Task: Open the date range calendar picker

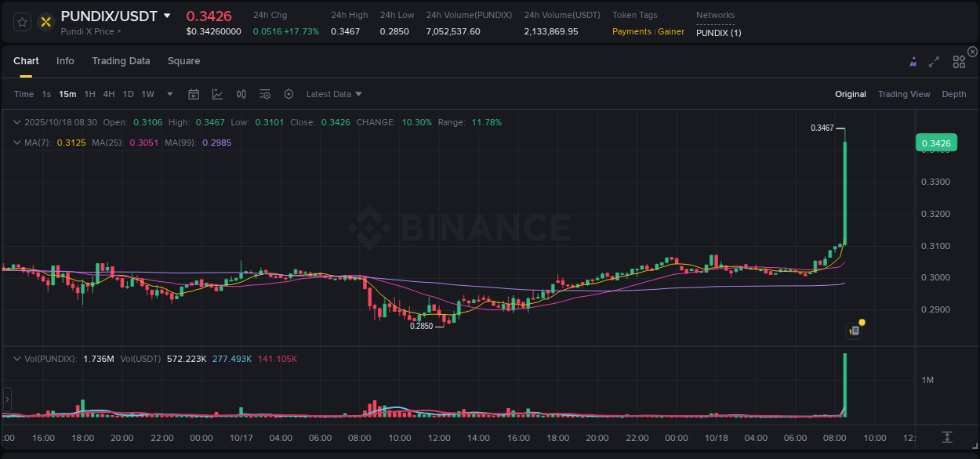Action: (194, 93)
